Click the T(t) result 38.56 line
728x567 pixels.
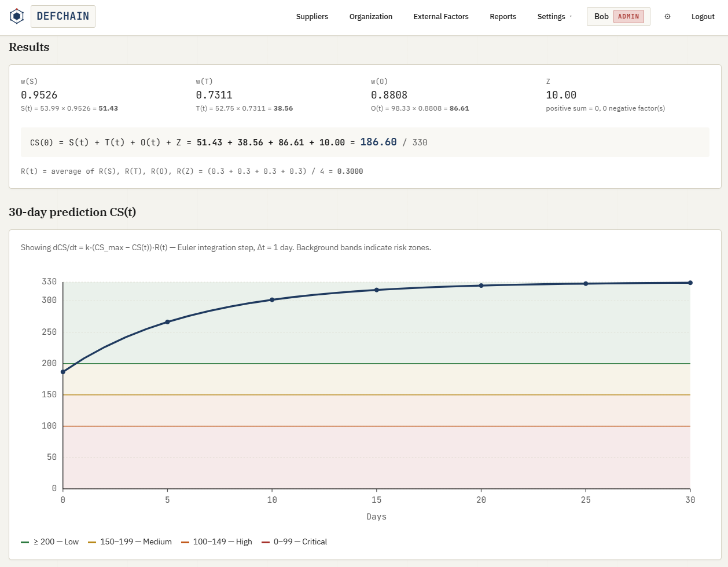(244, 108)
